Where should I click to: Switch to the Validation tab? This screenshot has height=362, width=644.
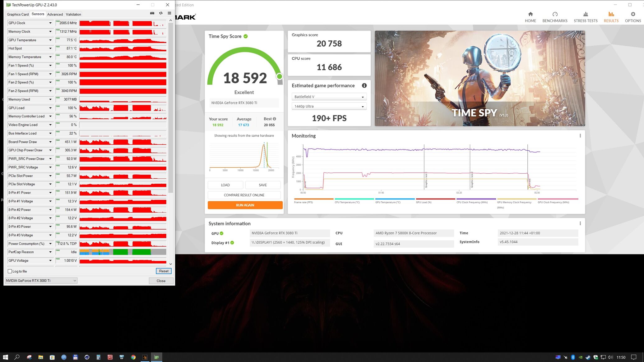(73, 14)
